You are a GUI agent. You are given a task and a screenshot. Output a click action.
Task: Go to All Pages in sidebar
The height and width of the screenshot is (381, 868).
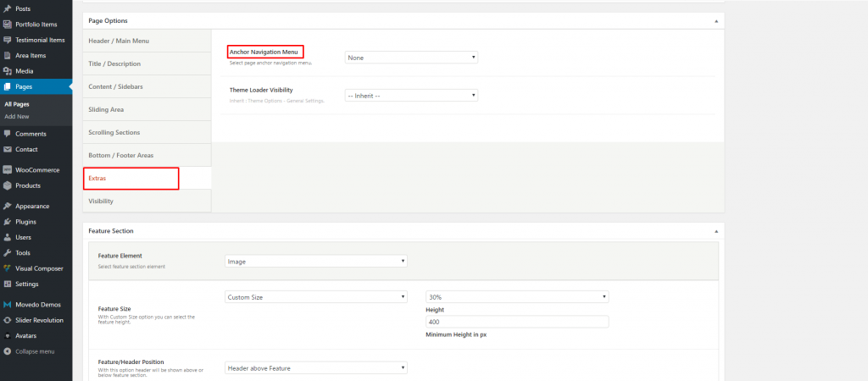pyautogui.click(x=17, y=104)
